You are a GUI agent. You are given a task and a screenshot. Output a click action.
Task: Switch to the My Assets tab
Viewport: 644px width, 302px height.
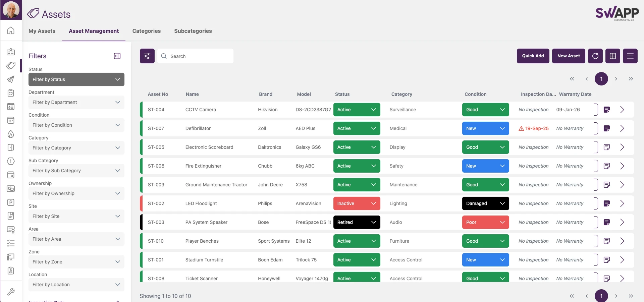click(42, 31)
